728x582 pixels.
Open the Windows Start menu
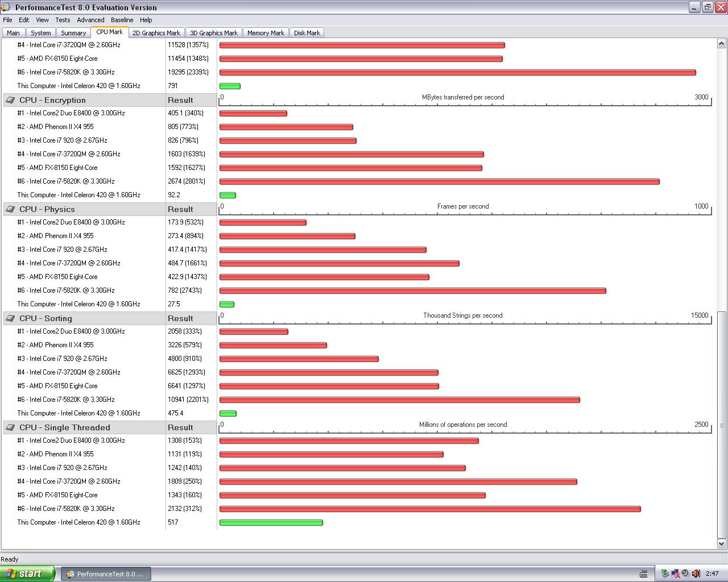(27, 573)
